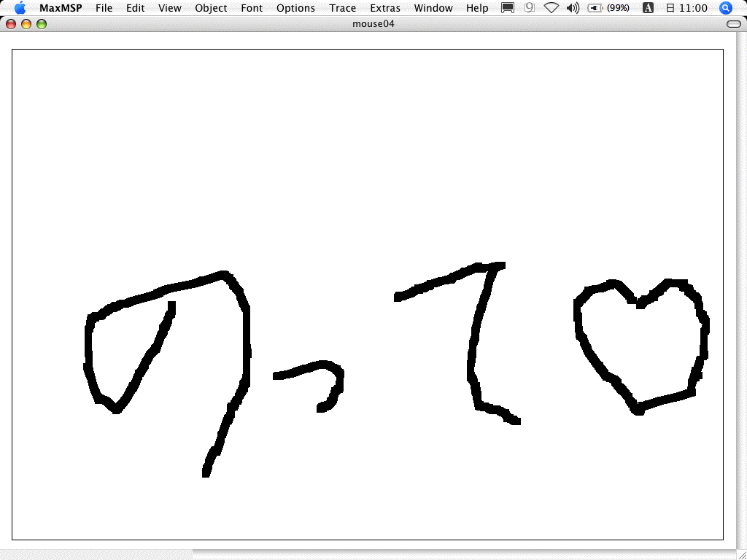Viewport: 747px width, 560px height.
Task: Open the View menu
Action: (x=169, y=8)
